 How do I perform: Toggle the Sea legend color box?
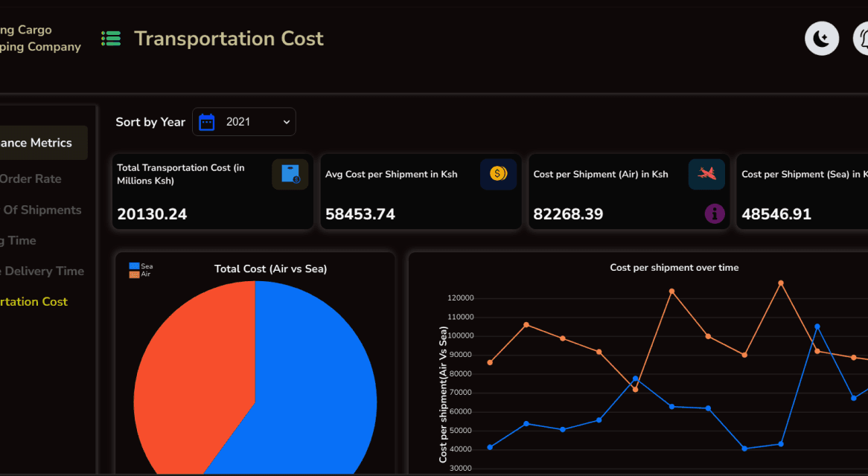pos(134,266)
